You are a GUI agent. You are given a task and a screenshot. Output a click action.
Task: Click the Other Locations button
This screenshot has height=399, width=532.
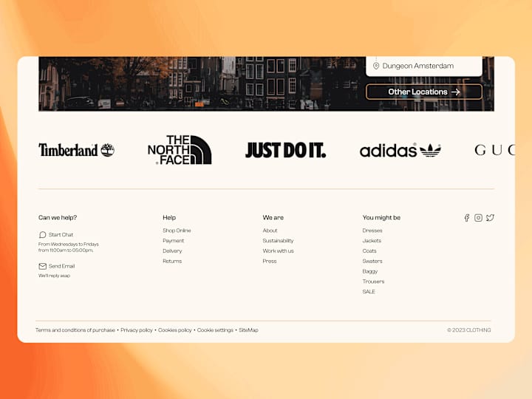pos(424,92)
